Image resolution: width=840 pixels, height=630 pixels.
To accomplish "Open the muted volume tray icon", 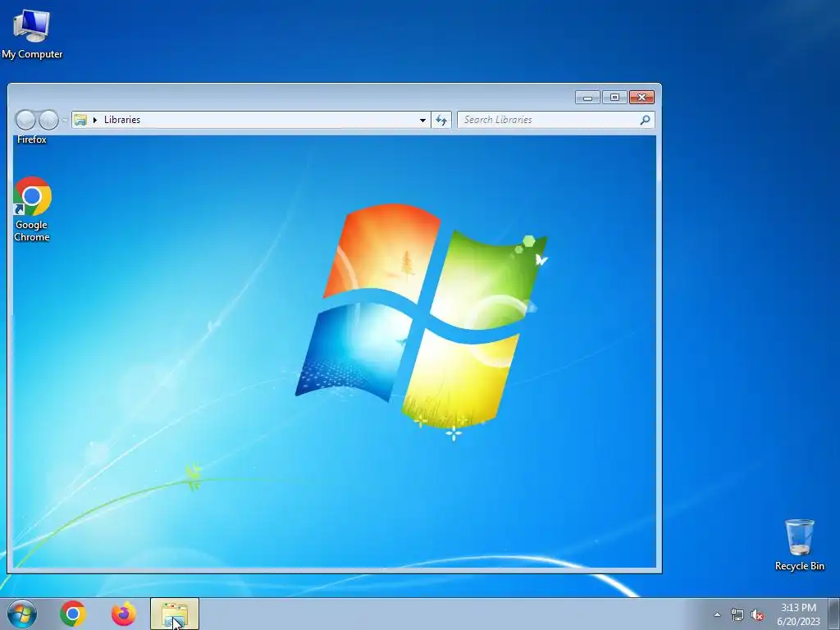I will 757,615.
